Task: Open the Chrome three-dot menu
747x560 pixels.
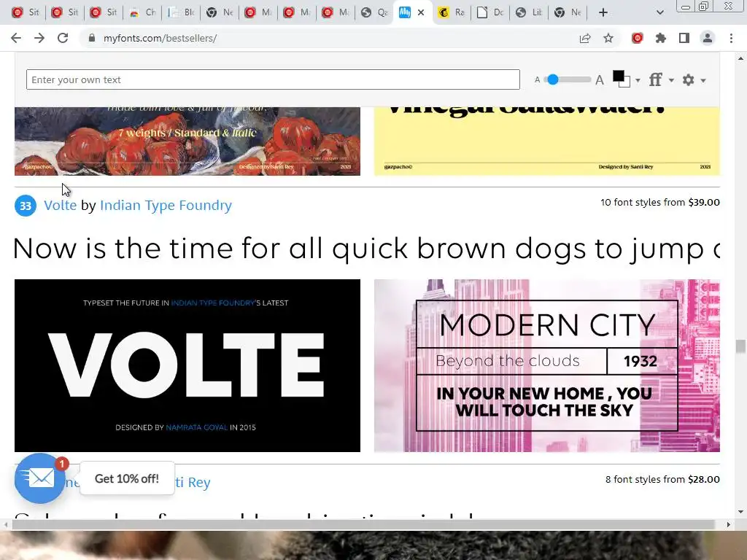Action: point(731,38)
